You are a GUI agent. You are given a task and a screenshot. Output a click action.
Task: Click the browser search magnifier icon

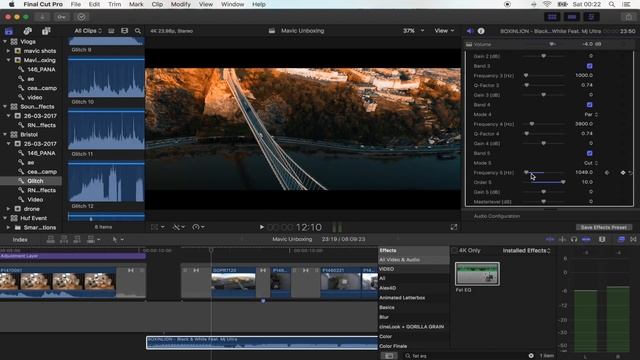coord(138,31)
